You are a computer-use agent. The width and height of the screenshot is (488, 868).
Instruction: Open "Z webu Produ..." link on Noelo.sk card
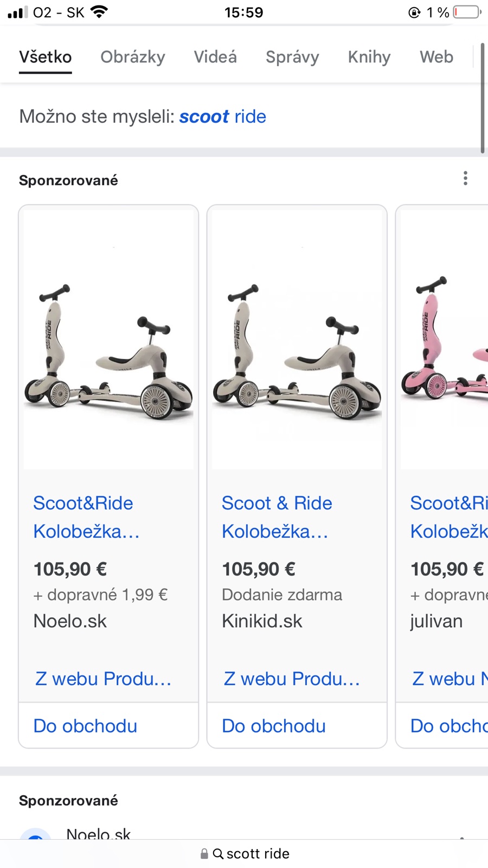pos(103,679)
